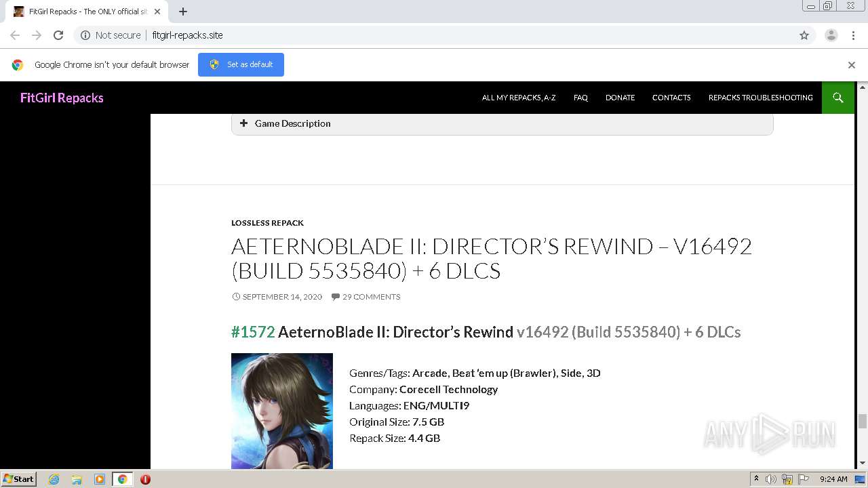868x488 pixels.
Task: Expand the Game Description section
Action: point(502,123)
